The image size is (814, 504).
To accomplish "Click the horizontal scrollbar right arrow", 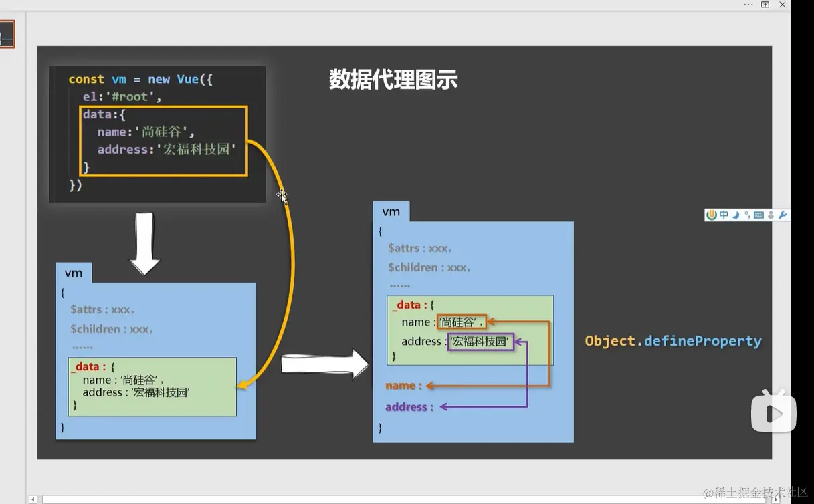I will [776, 499].
